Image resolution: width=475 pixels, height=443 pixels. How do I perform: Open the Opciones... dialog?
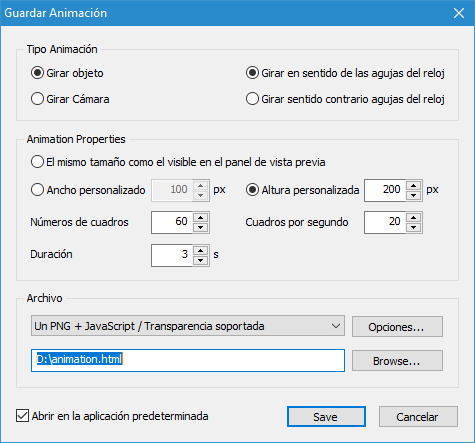(397, 327)
